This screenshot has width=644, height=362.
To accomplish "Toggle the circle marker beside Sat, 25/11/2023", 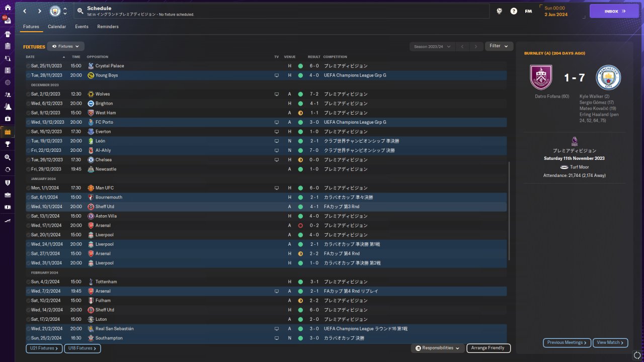I will pos(28,66).
